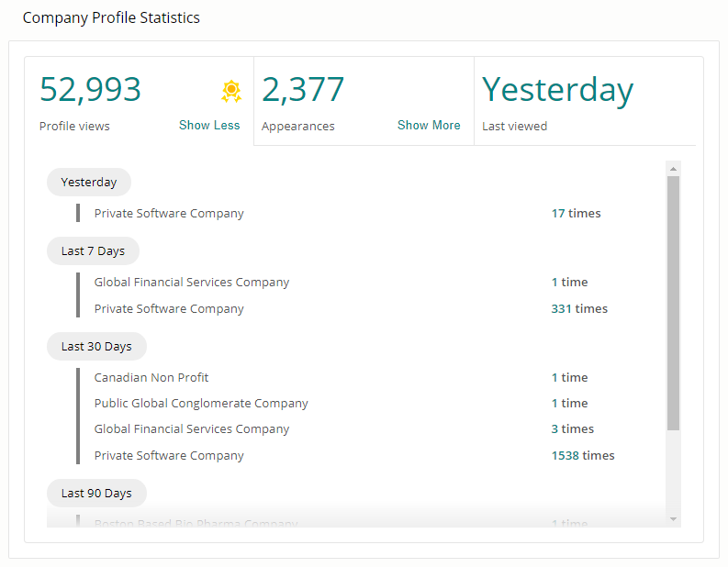This screenshot has height=567, width=728.
Task: Click the 1538 times view count
Action: click(582, 455)
